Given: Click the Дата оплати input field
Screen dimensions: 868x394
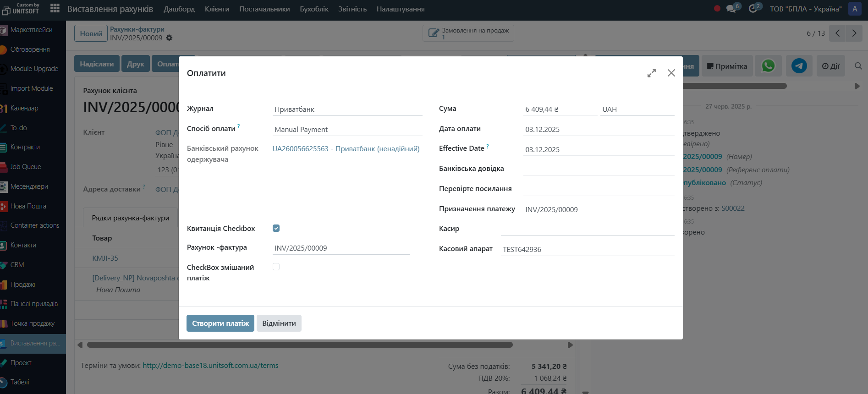Looking at the screenshot, I should click(x=598, y=130).
